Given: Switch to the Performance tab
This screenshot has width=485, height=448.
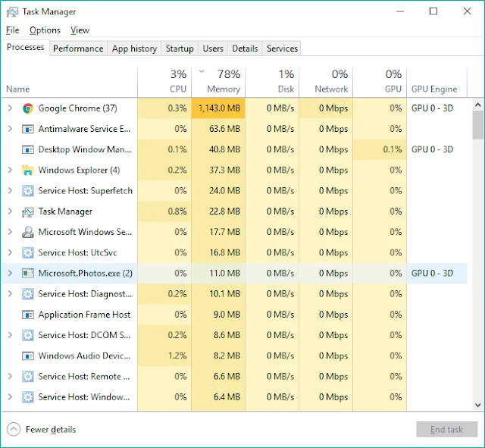Looking at the screenshot, I should pyautogui.click(x=78, y=49).
